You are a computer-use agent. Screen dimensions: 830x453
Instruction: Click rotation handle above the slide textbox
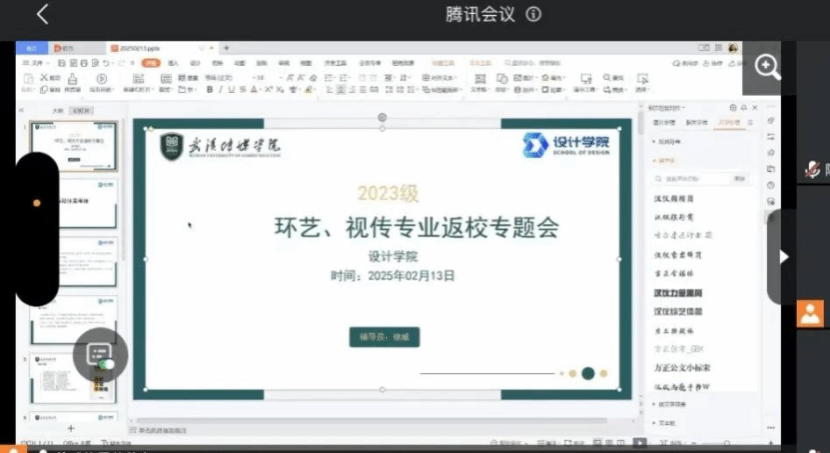[382, 117]
